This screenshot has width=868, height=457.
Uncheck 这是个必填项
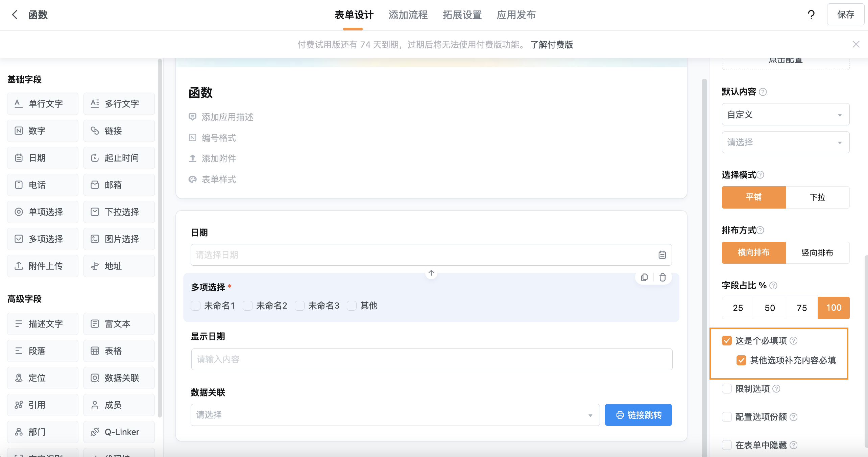[x=727, y=340]
